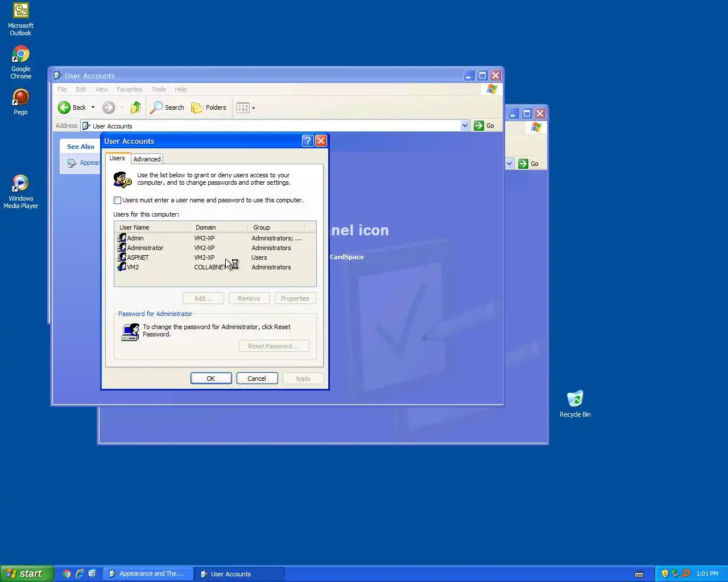Click the Remove button
This screenshot has width=728, height=582.
pos(249,298)
